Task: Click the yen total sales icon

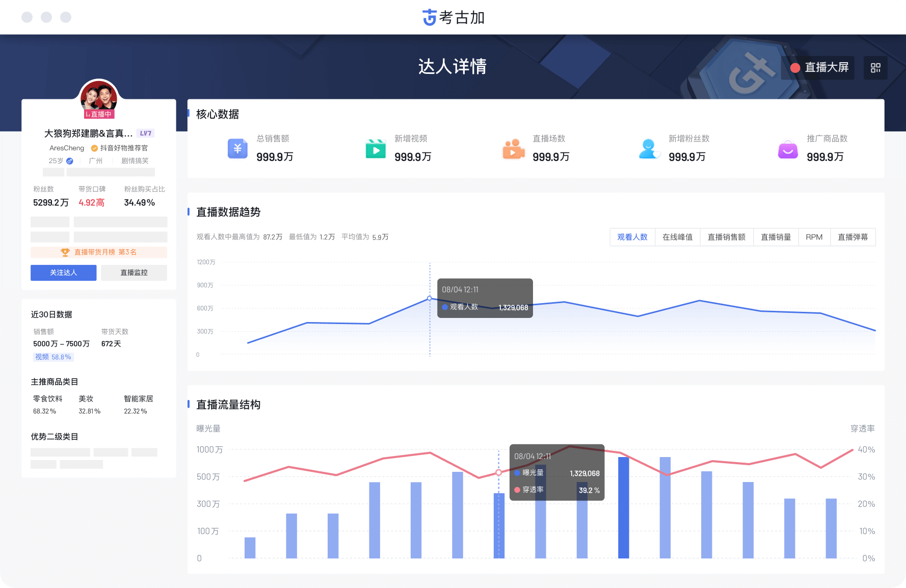Action: (237, 149)
